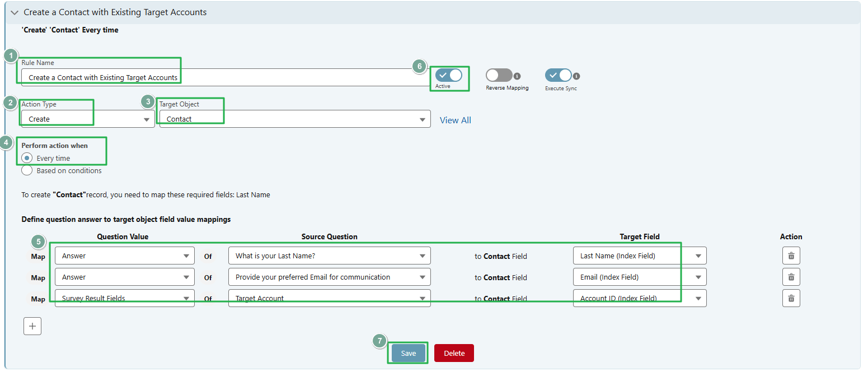Save the mapping rule

point(407,352)
